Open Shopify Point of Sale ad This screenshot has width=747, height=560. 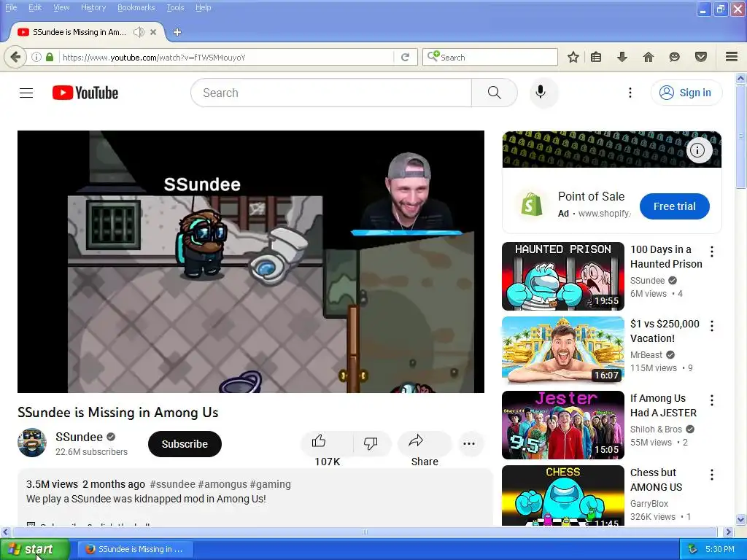[x=591, y=197]
